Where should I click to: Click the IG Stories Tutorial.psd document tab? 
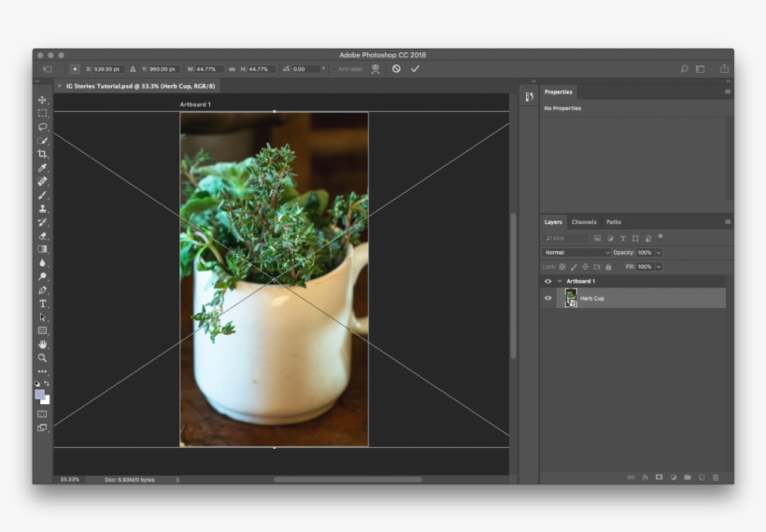click(140, 85)
